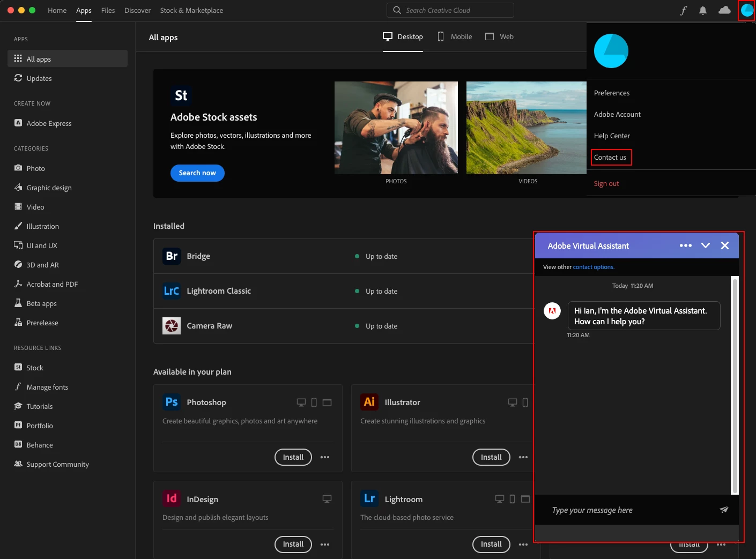Open Virtual Assistant options ellipsis
This screenshot has height=559, width=756.
pyautogui.click(x=686, y=245)
